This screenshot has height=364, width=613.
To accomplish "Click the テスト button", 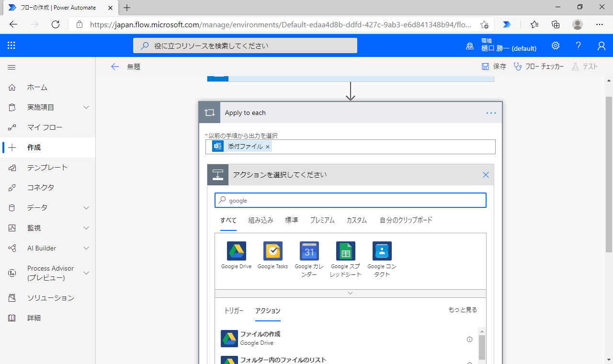I will pos(585,67).
